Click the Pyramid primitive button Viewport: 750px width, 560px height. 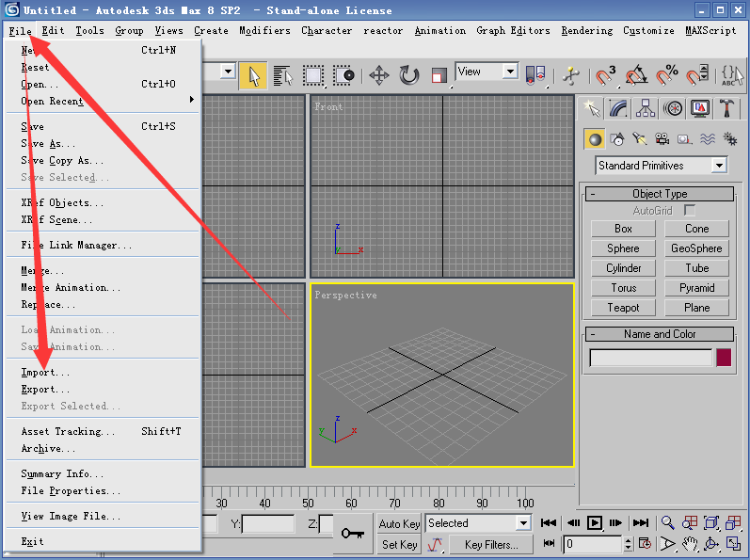click(x=696, y=288)
